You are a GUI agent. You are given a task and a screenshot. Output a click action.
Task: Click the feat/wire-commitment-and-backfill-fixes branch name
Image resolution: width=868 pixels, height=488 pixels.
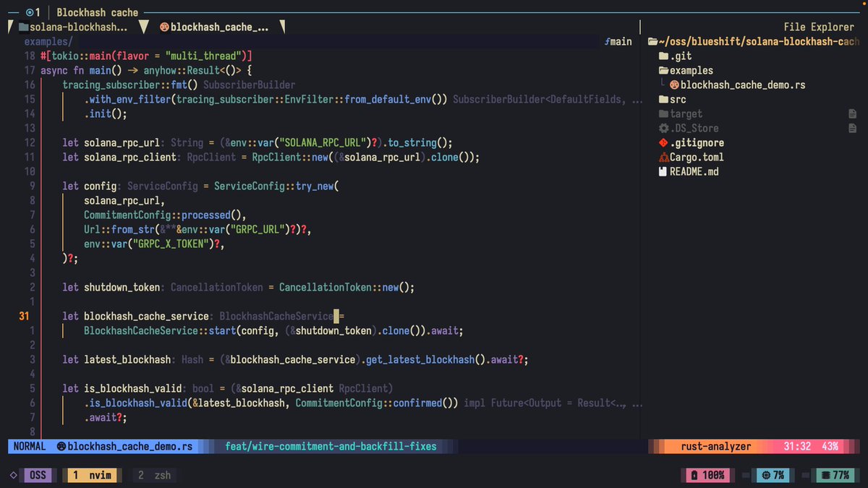331,447
